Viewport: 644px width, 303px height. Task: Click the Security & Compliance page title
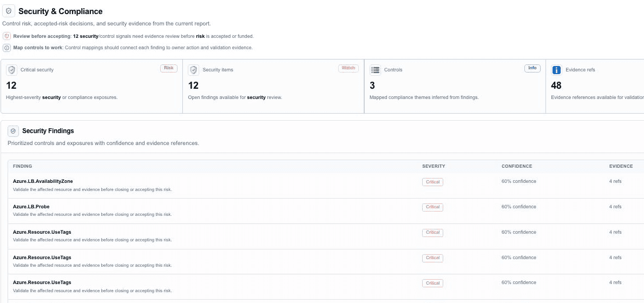pyautogui.click(x=61, y=11)
